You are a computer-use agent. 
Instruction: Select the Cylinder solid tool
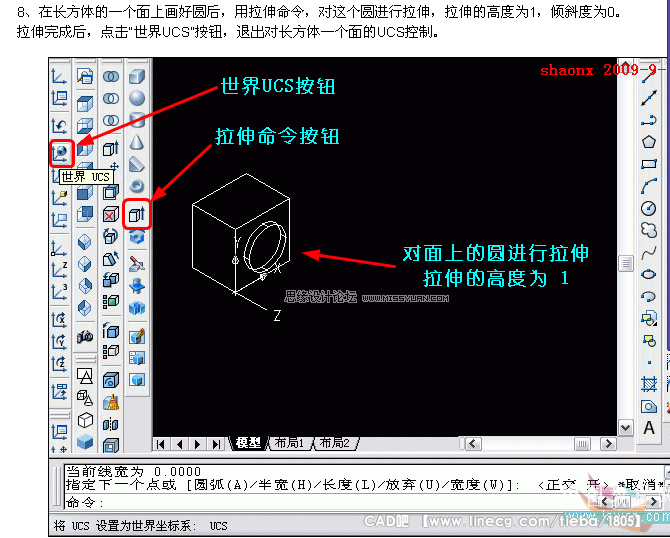pyautogui.click(x=137, y=120)
